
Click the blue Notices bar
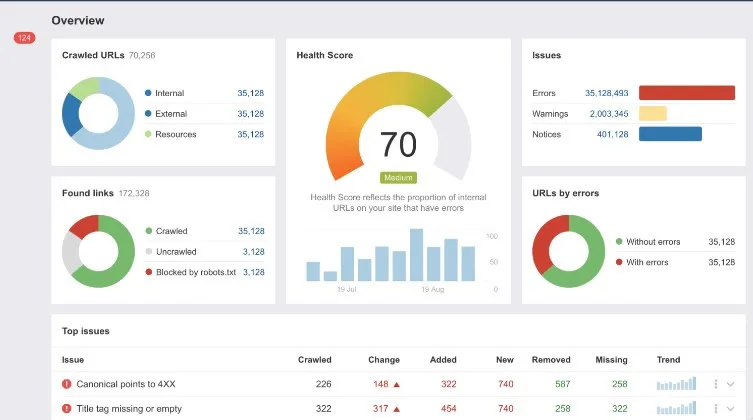coord(670,134)
